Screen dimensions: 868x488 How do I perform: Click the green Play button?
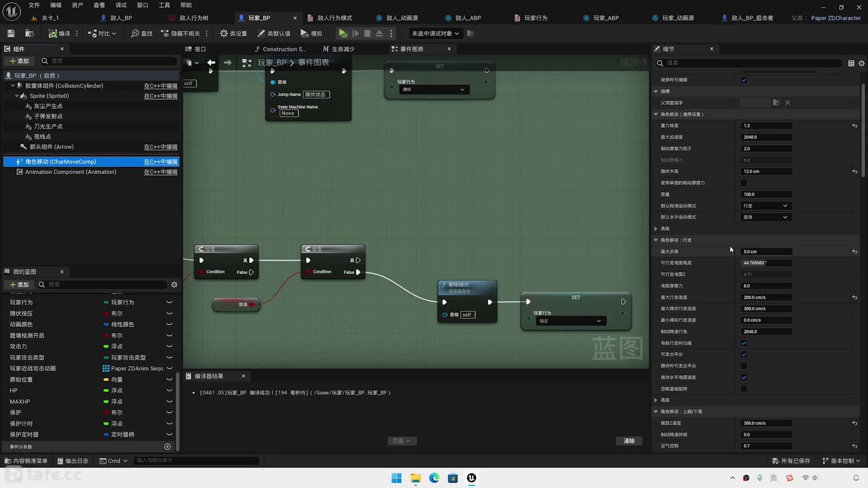pyautogui.click(x=343, y=33)
